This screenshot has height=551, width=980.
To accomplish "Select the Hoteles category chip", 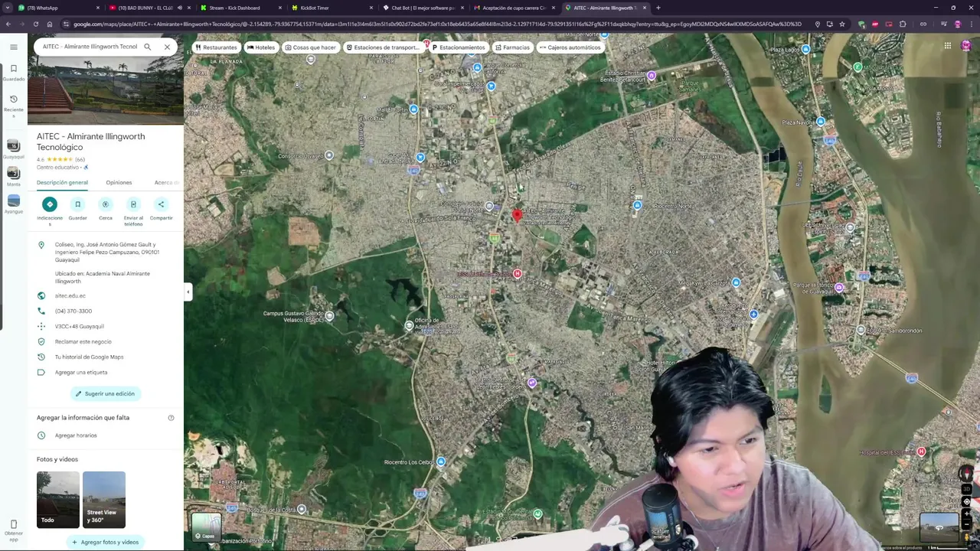I will tap(261, 47).
